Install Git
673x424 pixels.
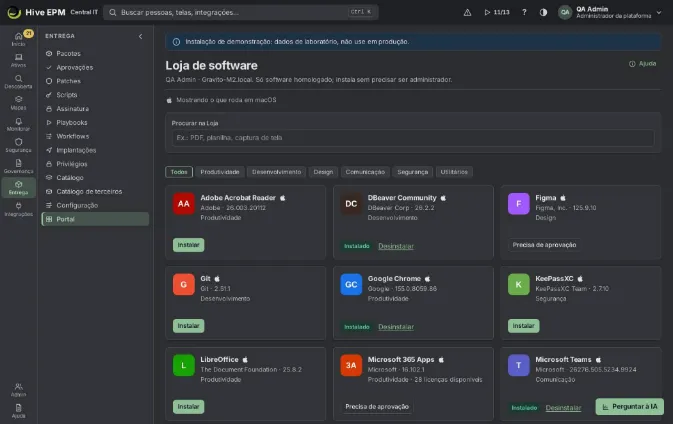pyautogui.click(x=188, y=326)
